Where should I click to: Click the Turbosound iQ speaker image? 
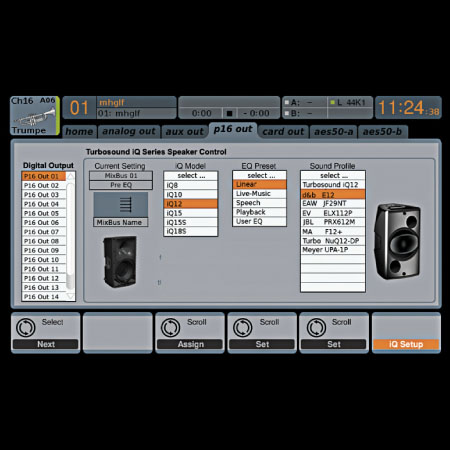[120, 262]
